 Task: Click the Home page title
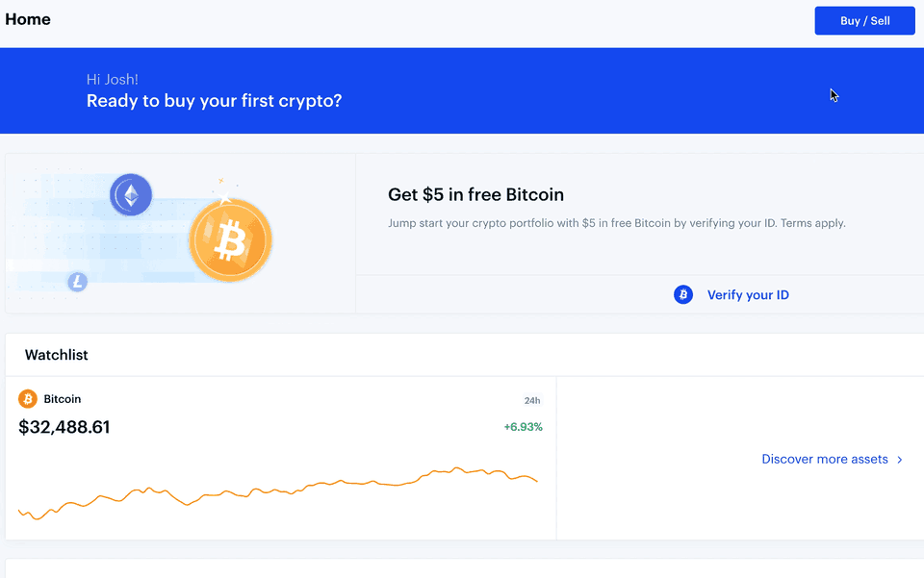pos(28,19)
